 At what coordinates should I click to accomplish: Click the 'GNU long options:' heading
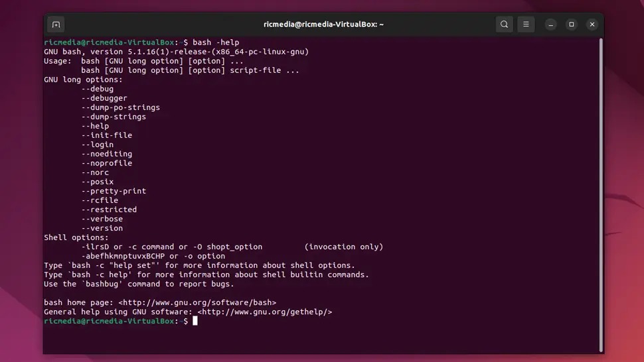(x=83, y=80)
